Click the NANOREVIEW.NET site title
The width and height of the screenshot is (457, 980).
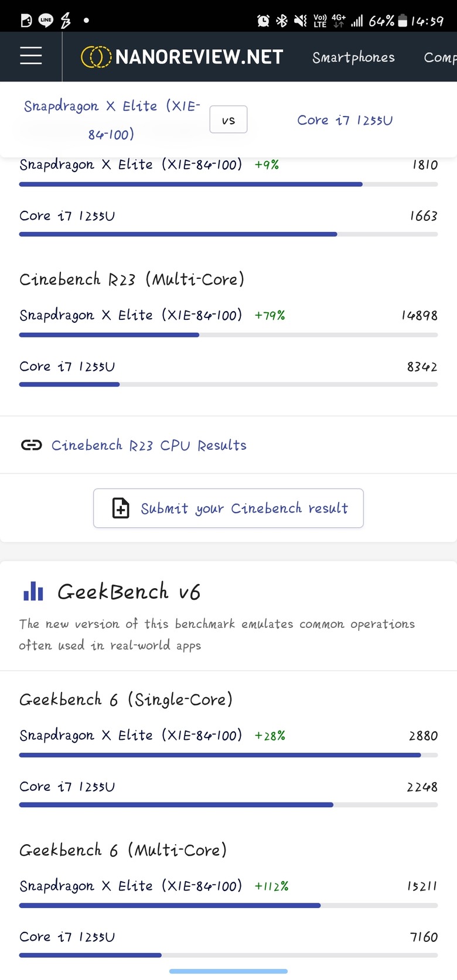[199, 57]
